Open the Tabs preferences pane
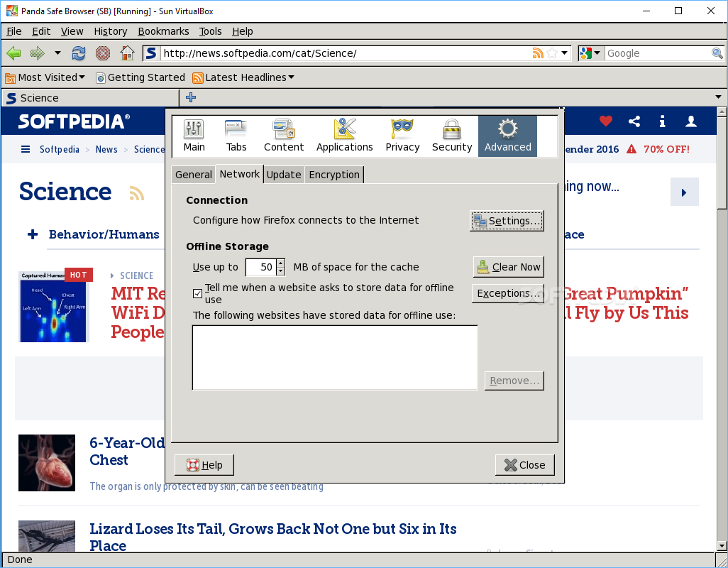The image size is (728, 568). [236, 136]
